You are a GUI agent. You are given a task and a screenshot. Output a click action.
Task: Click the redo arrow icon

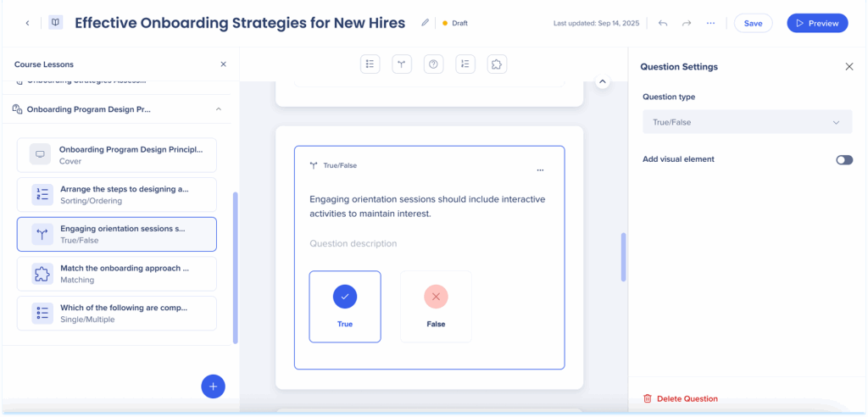click(687, 23)
